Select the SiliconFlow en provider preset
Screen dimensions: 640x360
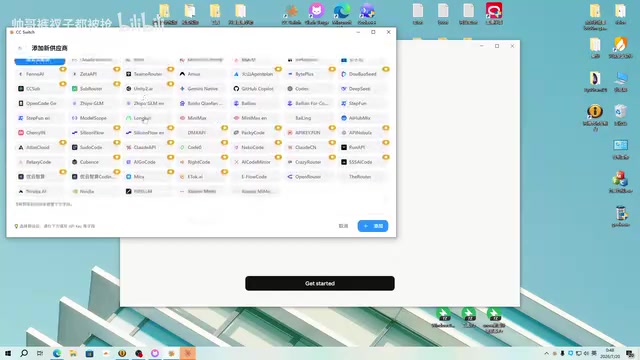pos(148,133)
